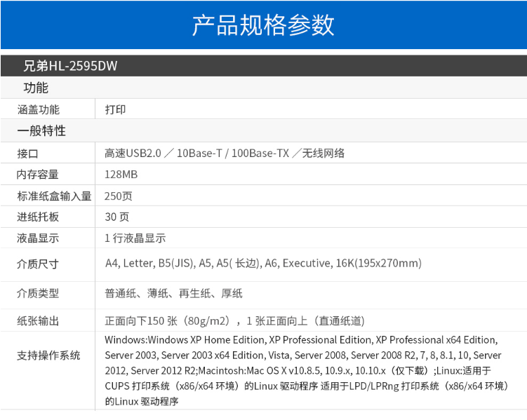527x420 pixels.
Task: Select the Windows XP Home Edition OS text
Action: [306, 370]
